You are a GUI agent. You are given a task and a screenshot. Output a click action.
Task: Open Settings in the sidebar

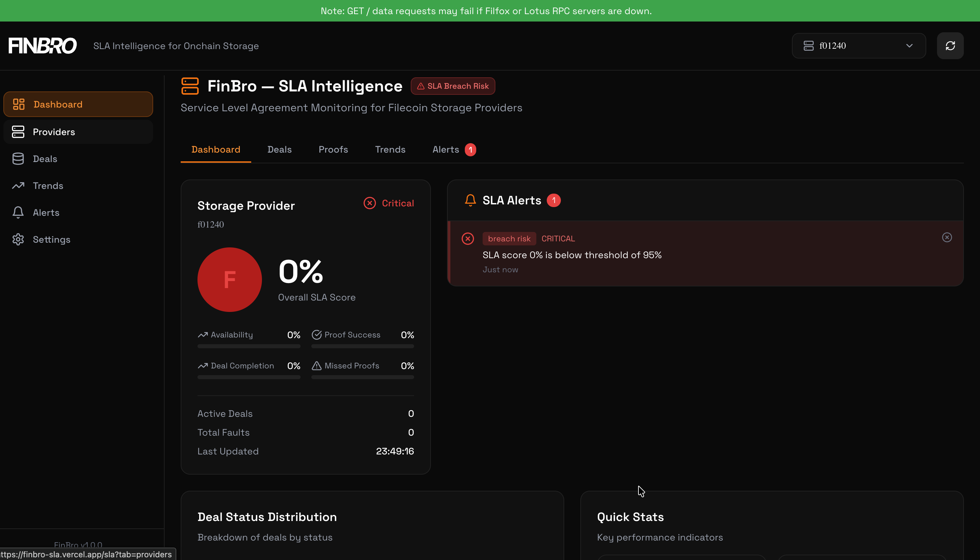(78, 240)
